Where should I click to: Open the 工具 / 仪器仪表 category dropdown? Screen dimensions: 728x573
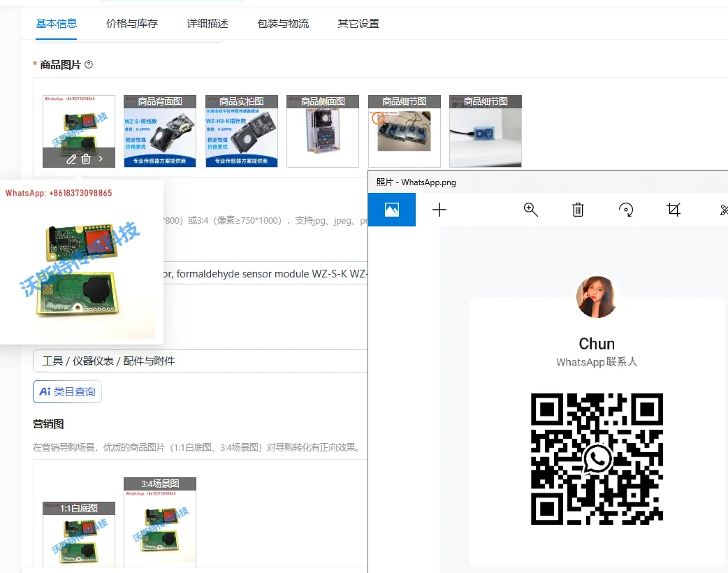[201, 361]
